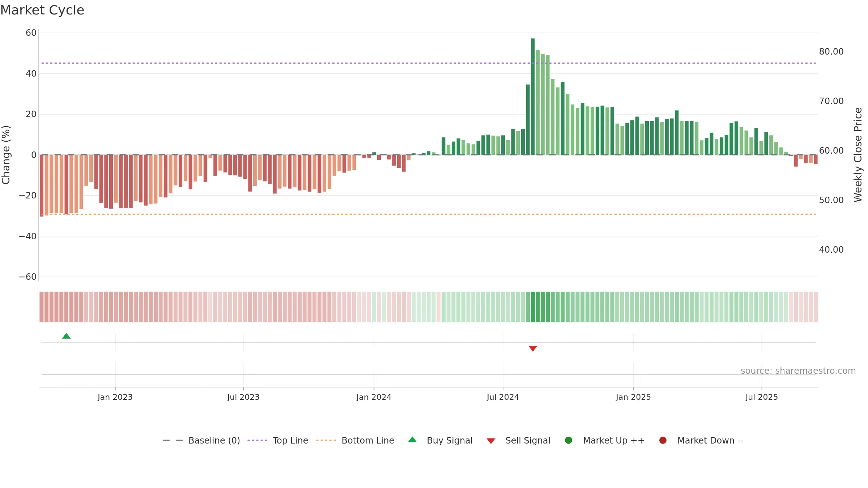The height and width of the screenshot is (488, 868).
Task: Click the gray dashed baseline legend swatch
Action: pos(173,440)
